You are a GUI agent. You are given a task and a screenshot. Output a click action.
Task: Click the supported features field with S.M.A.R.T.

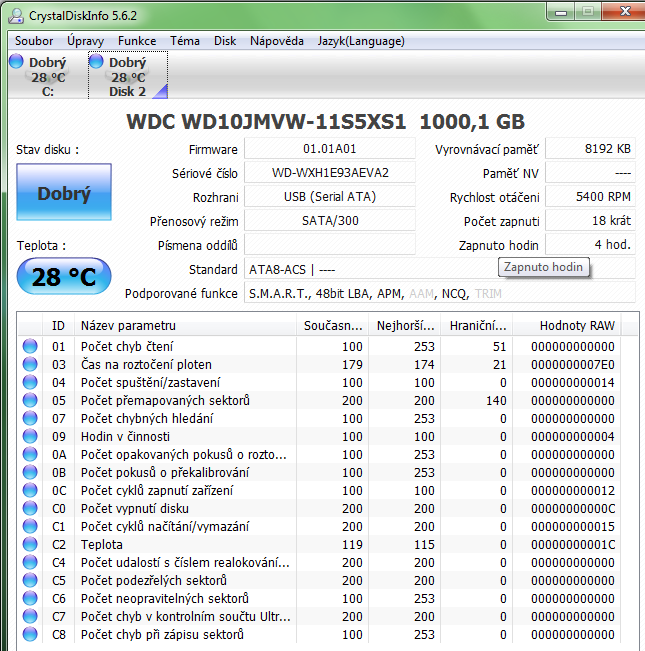(x=440, y=294)
